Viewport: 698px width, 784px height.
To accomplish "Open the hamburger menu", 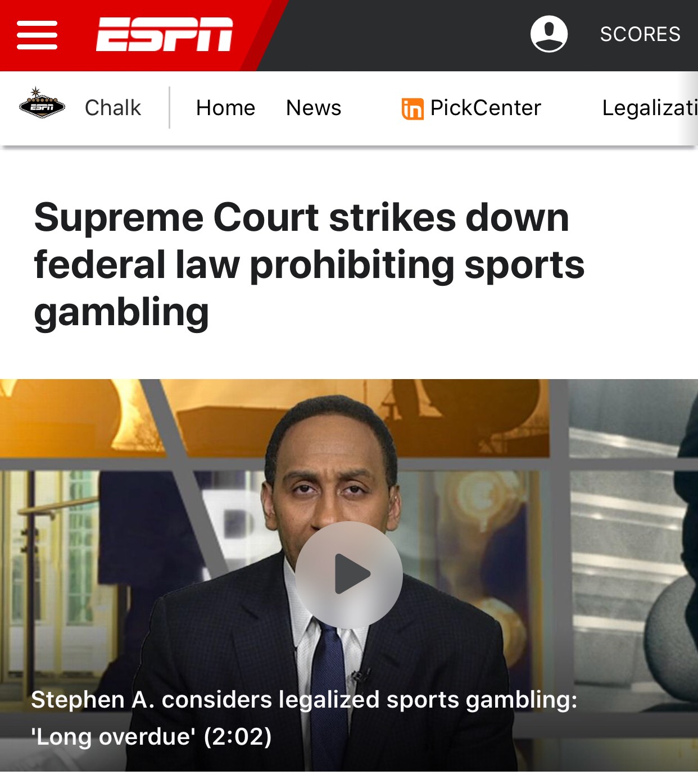I will [x=37, y=35].
